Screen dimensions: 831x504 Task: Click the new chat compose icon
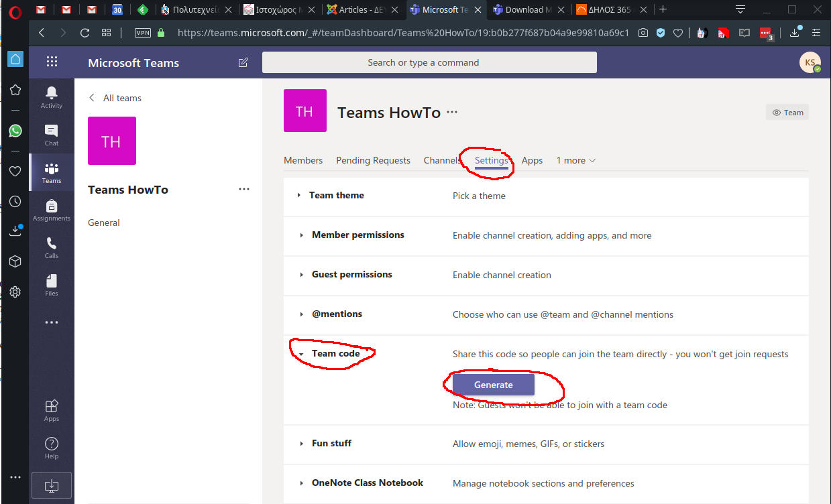[x=243, y=62]
